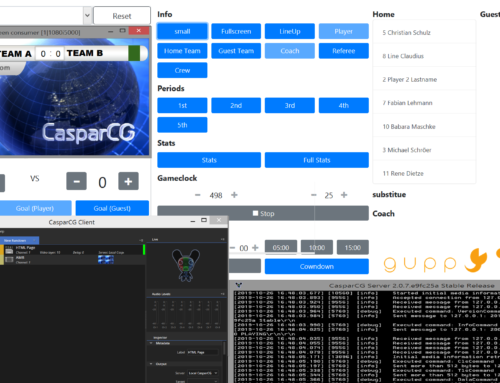Select player 2 Player 2 Lastname

click(x=424, y=79)
